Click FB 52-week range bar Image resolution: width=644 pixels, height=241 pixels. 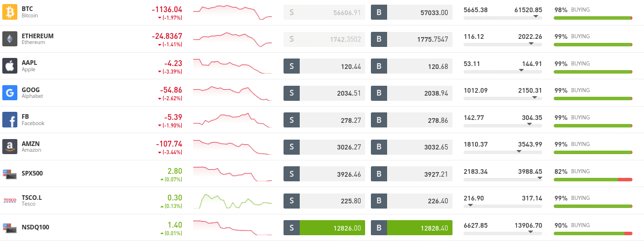tap(503, 126)
